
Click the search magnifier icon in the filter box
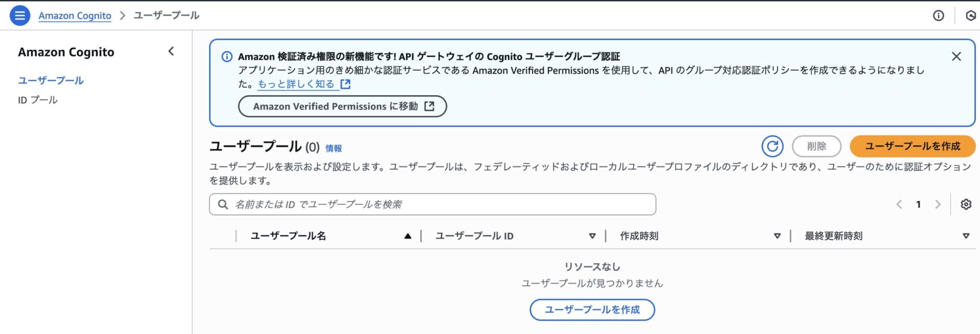[223, 204]
